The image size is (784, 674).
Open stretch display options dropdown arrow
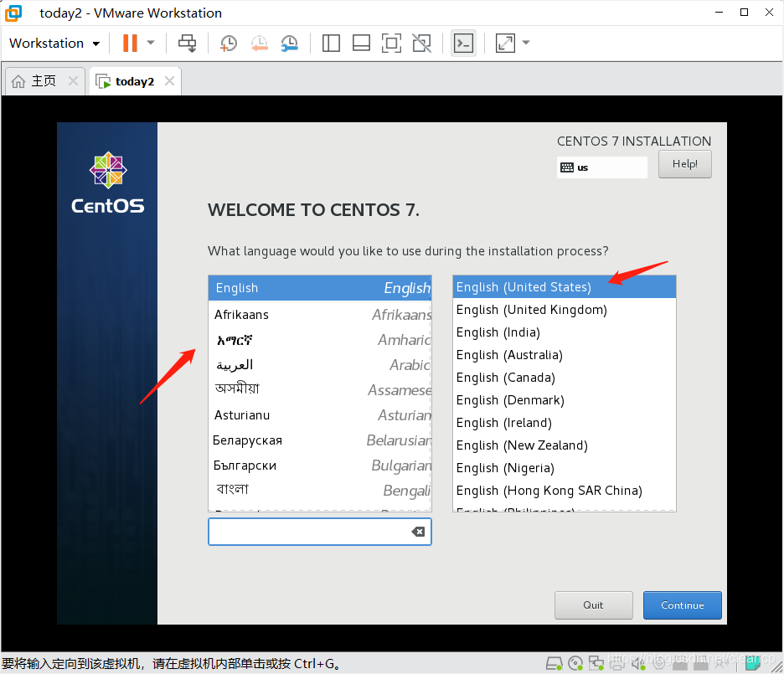(x=526, y=43)
